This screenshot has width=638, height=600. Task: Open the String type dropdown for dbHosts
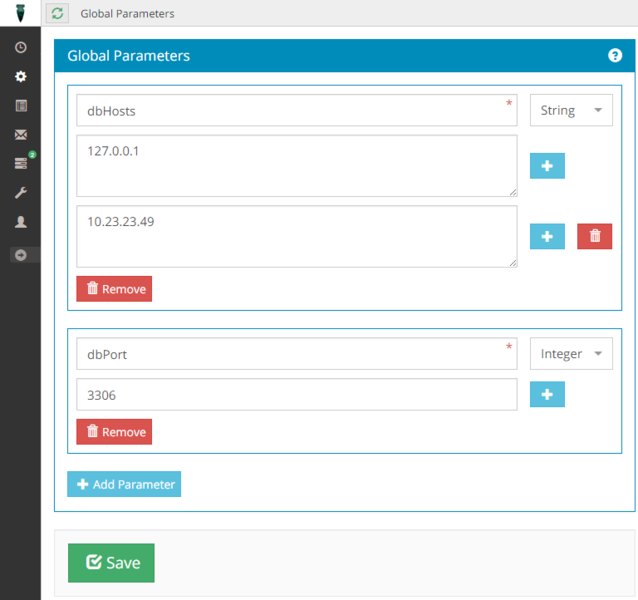click(x=571, y=110)
